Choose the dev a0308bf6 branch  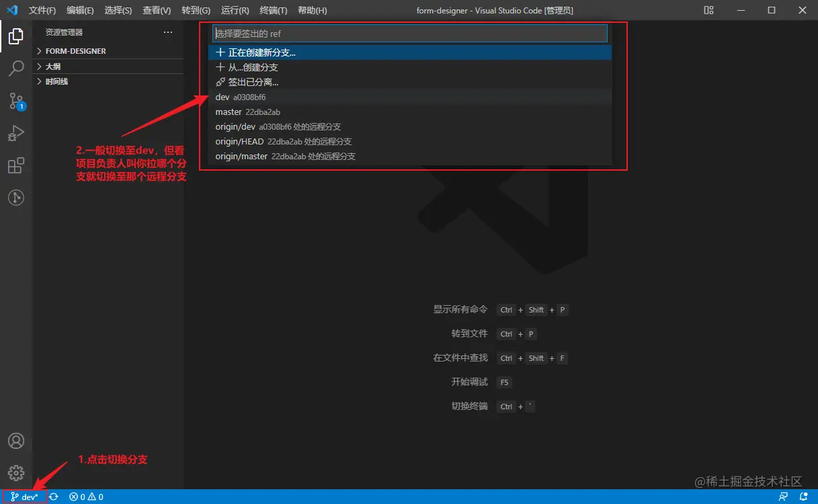click(x=410, y=97)
